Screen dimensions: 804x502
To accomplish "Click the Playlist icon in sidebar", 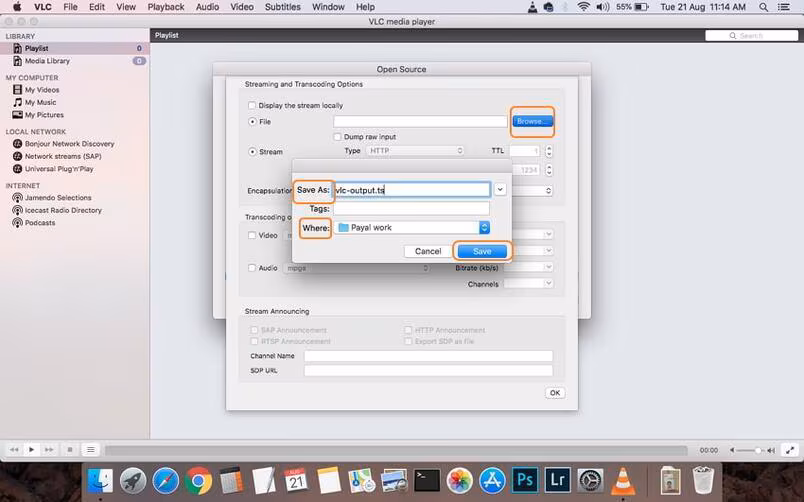I will (x=17, y=48).
